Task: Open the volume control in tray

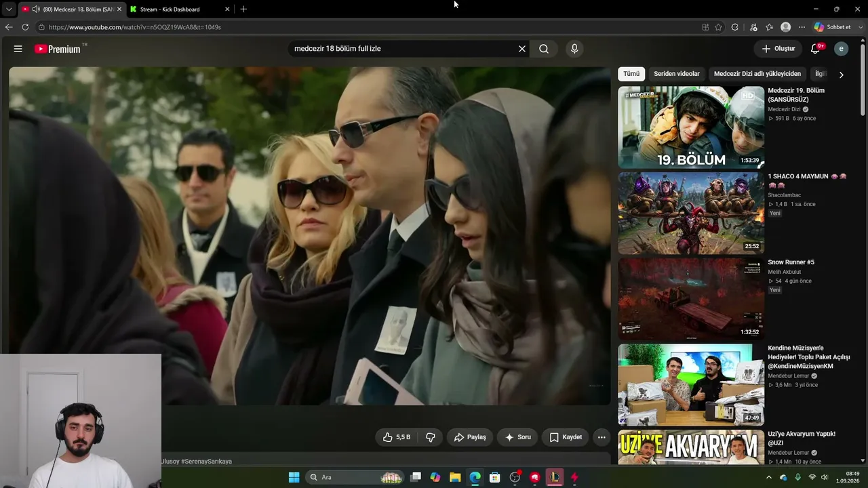Action: [x=825, y=477]
